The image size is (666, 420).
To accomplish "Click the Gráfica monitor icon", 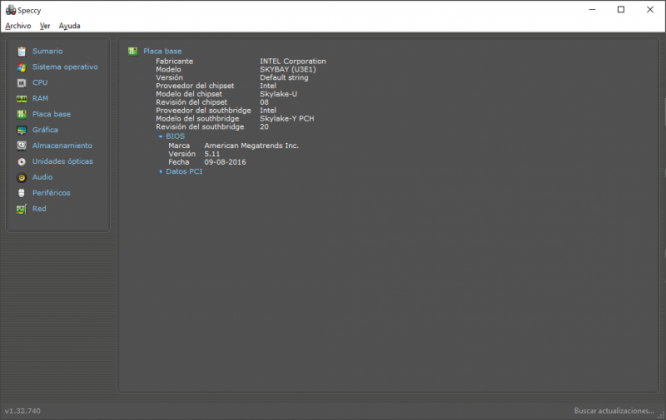I will (22, 130).
